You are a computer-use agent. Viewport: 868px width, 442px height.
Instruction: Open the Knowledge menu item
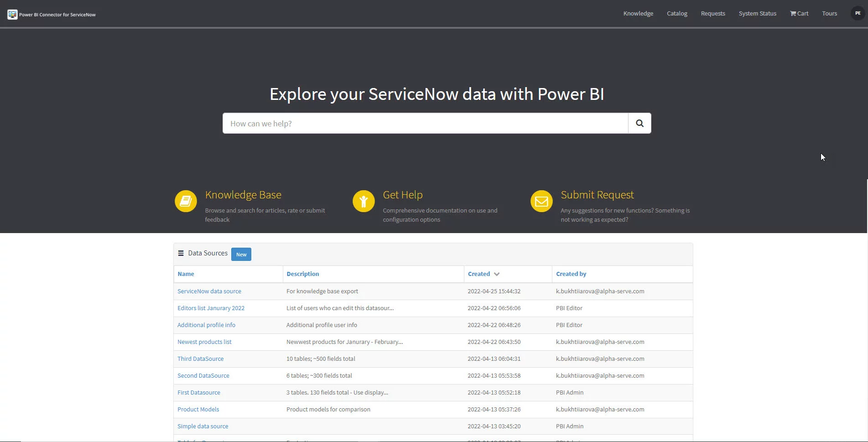pyautogui.click(x=638, y=13)
